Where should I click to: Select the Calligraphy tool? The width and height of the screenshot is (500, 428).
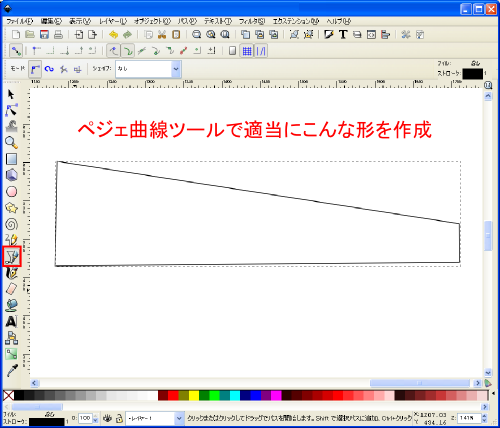(11, 273)
